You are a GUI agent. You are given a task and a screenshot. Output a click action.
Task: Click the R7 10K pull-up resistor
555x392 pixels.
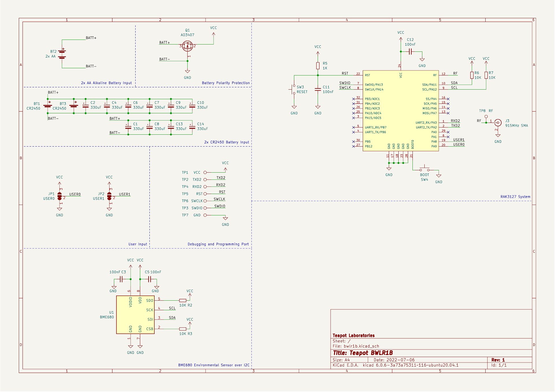[x=486, y=75]
